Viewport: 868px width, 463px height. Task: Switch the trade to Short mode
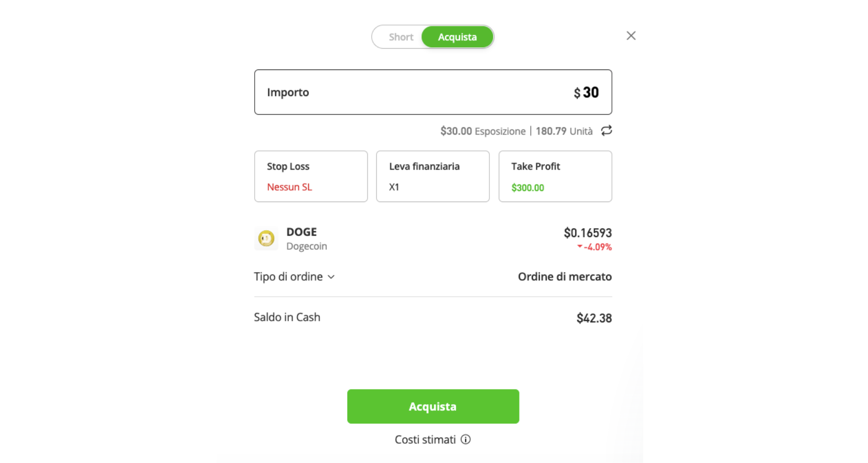click(x=401, y=37)
